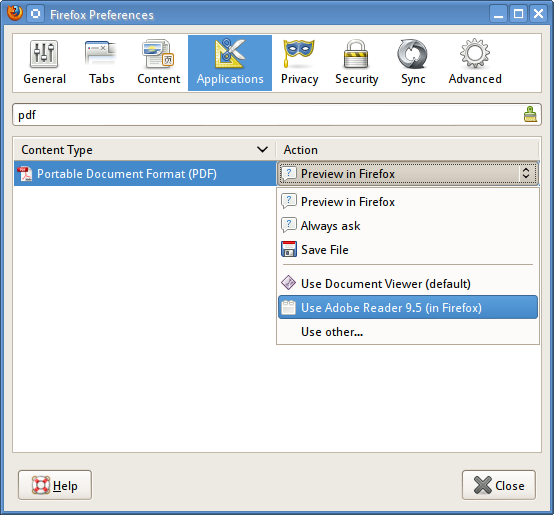Click the Action column header
Image resolution: width=554 pixels, height=515 pixels.
[407, 150]
